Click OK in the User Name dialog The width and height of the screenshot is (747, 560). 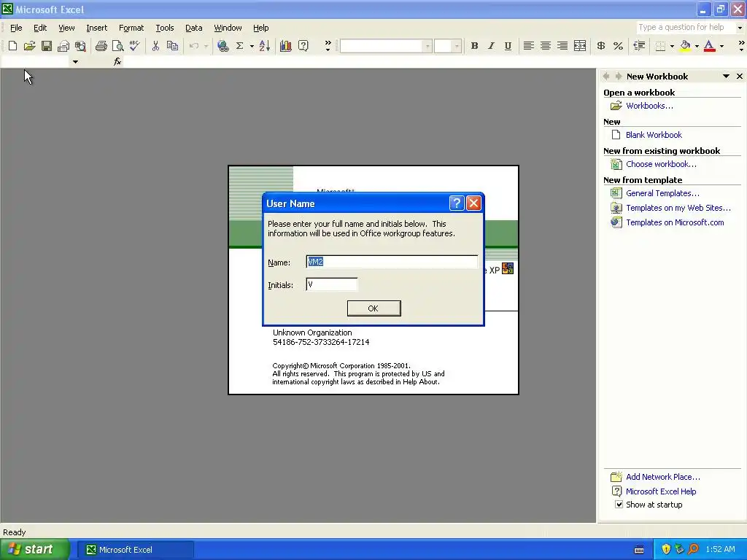tap(373, 308)
